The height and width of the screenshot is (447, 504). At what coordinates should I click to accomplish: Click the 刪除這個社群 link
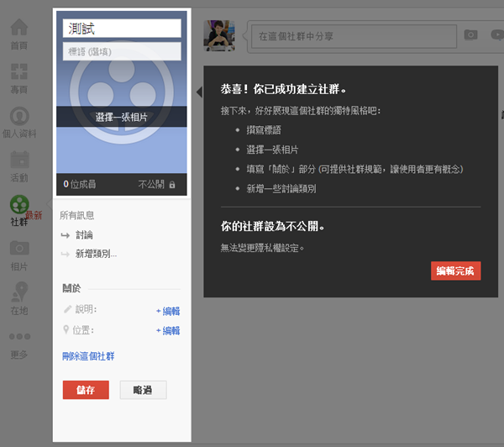point(88,356)
